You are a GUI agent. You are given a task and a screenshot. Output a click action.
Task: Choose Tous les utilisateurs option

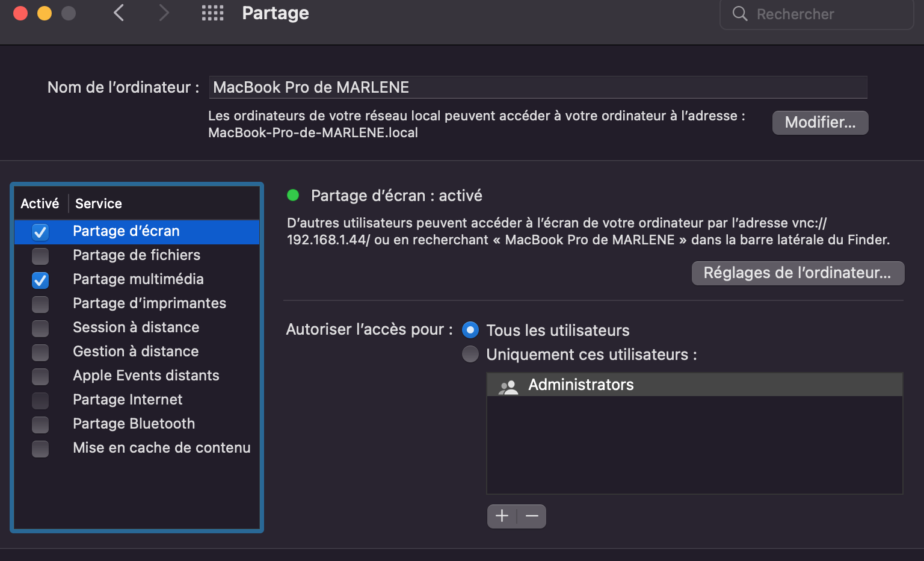click(x=470, y=330)
